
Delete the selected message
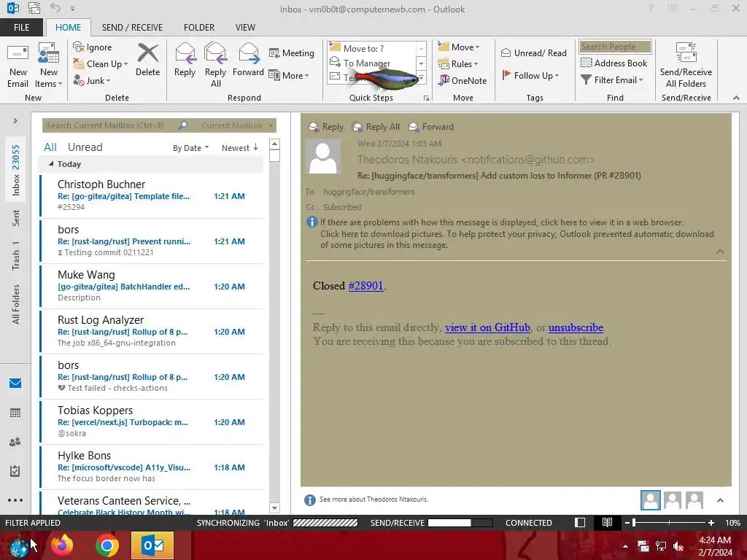tap(147, 60)
